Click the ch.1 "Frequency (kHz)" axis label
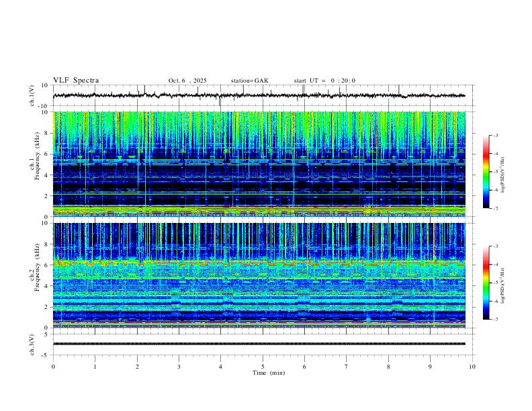 [x=38, y=156]
